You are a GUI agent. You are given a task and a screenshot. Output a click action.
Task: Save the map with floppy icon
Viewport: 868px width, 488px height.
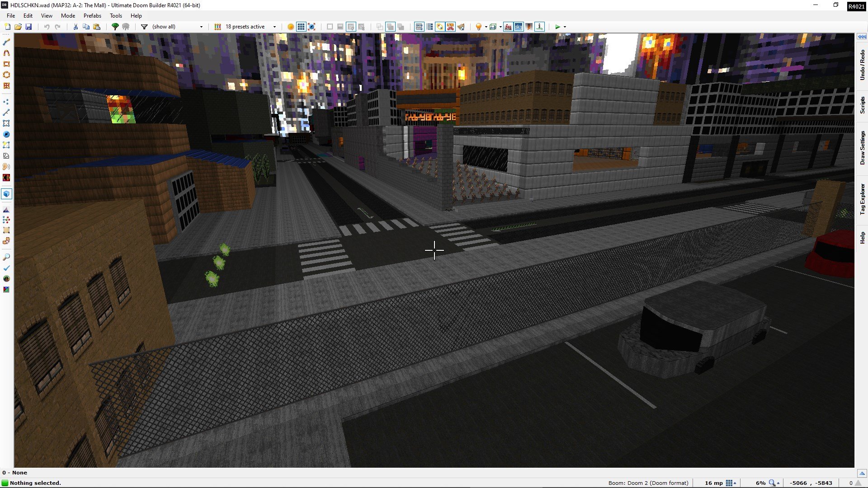(x=28, y=27)
